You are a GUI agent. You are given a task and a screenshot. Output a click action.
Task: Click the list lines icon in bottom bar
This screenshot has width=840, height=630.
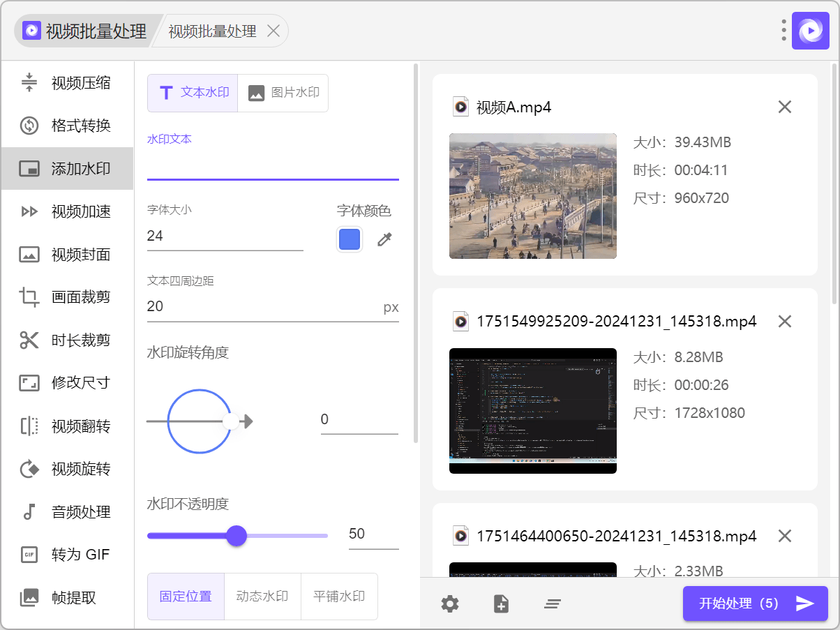(x=553, y=603)
